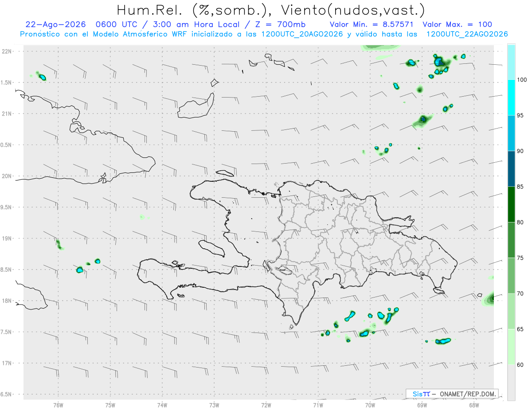Click the 73W longitude label
This screenshot has width=532, height=411.
pos(214,405)
